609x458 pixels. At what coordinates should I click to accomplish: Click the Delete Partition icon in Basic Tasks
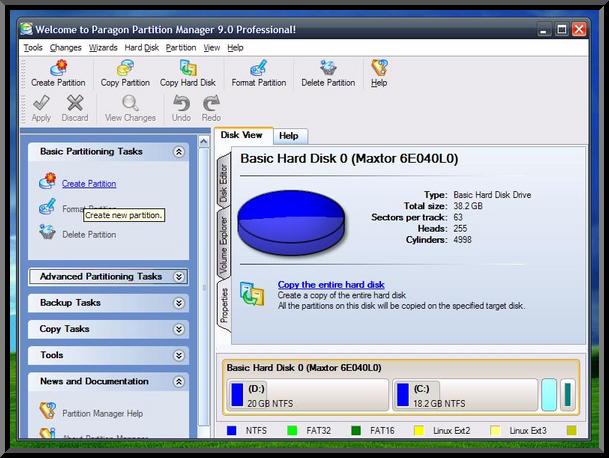click(47, 232)
